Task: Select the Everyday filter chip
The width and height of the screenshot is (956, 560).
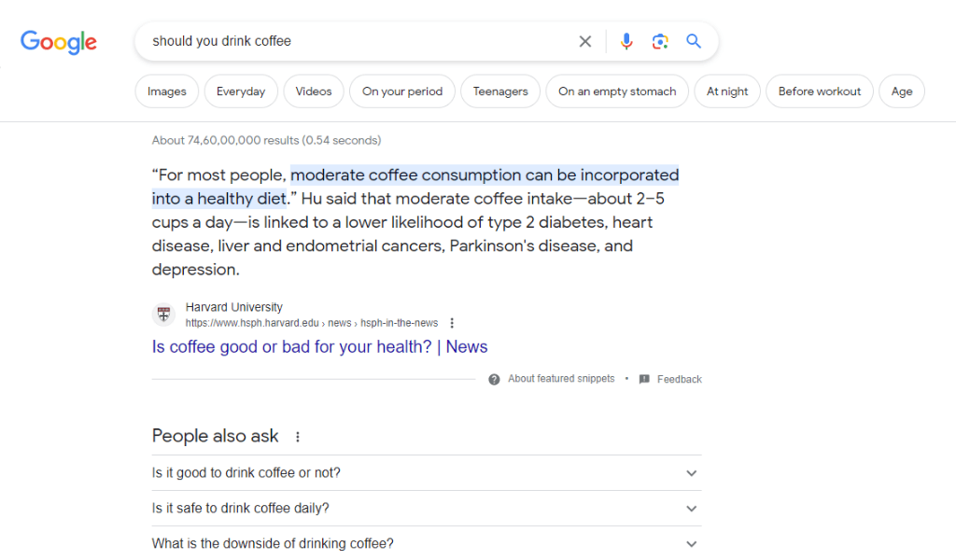Action: click(241, 91)
